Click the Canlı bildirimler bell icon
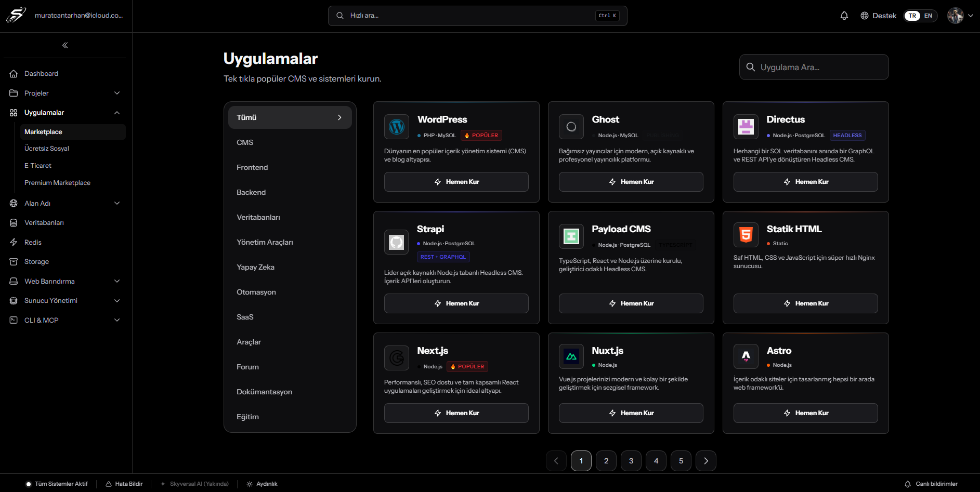This screenshot has width=980, height=492. tap(908, 484)
